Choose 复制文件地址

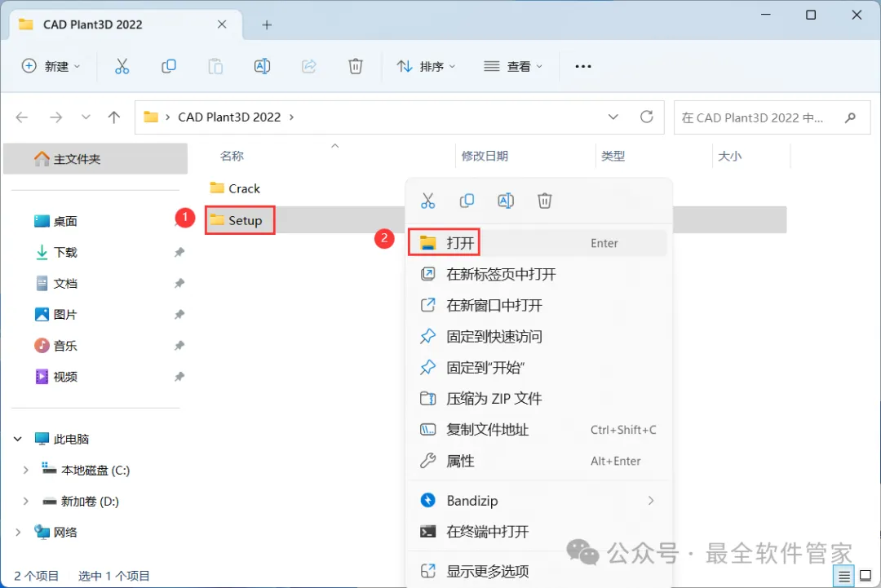pyautogui.click(x=537, y=430)
